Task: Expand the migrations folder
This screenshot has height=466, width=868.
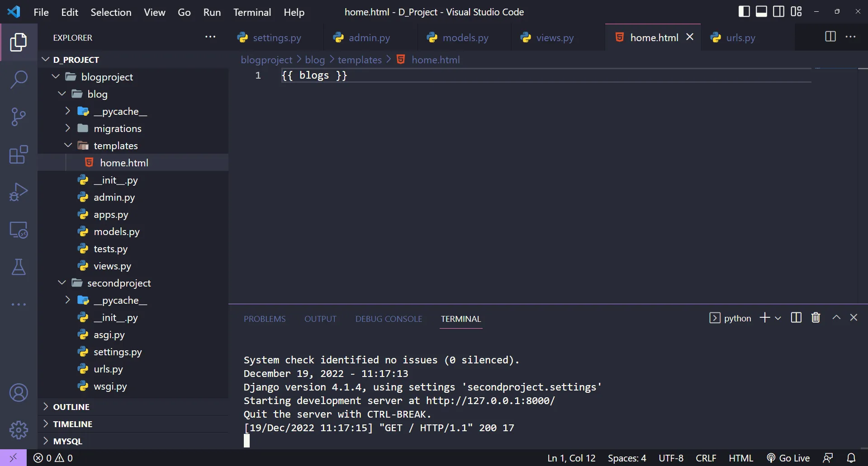Action: click(117, 128)
